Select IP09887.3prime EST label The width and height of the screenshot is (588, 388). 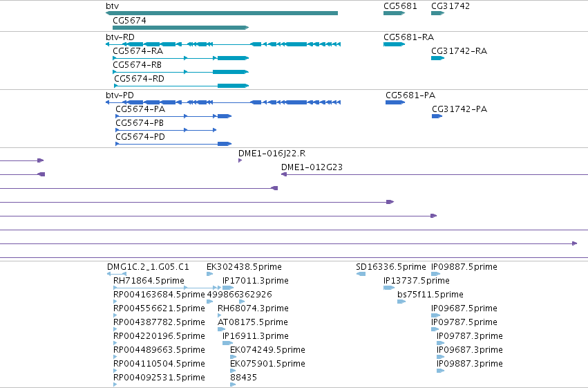tap(470, 364)
